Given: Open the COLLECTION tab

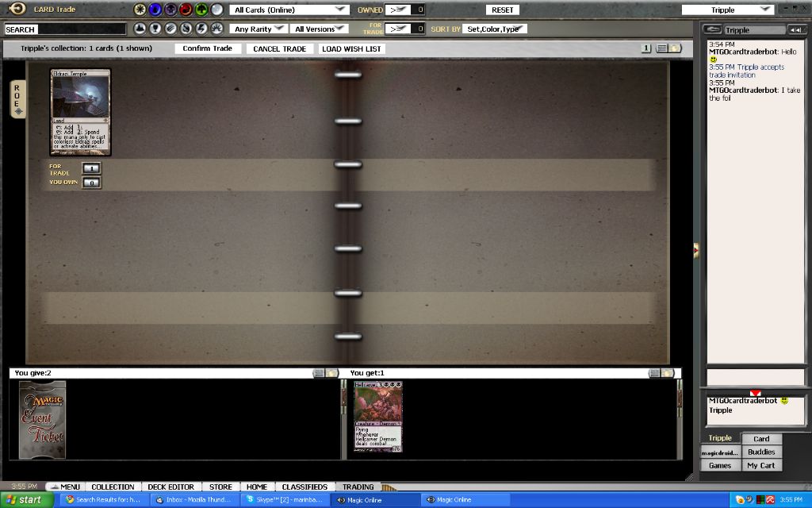Looking at the screenshot, I should (x=113, y=487).
